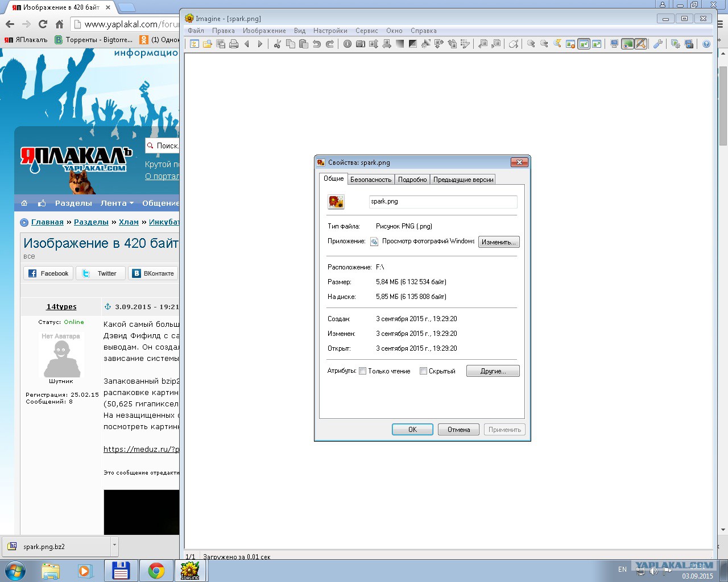Open the Сервис menu
This screenshot has height=582, width=728.
tap(367, 31)
